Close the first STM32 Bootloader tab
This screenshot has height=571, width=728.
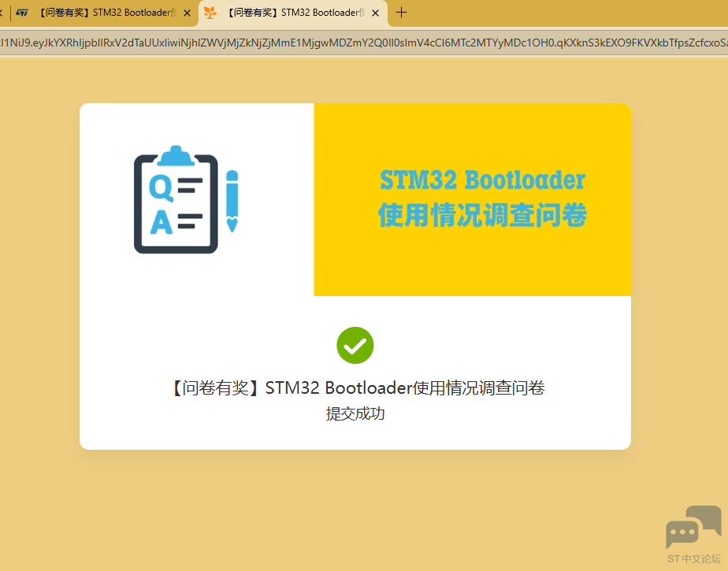187,13
